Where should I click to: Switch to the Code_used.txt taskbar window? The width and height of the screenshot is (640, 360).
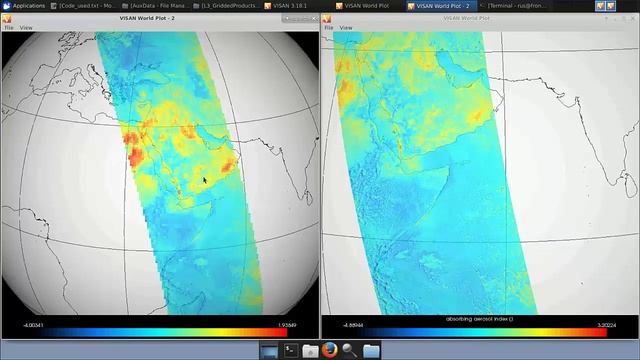[83, 6]
